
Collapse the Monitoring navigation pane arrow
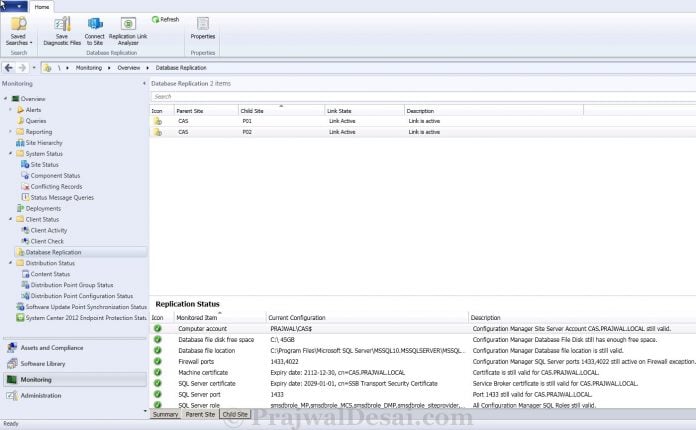[x=144, y=83]
